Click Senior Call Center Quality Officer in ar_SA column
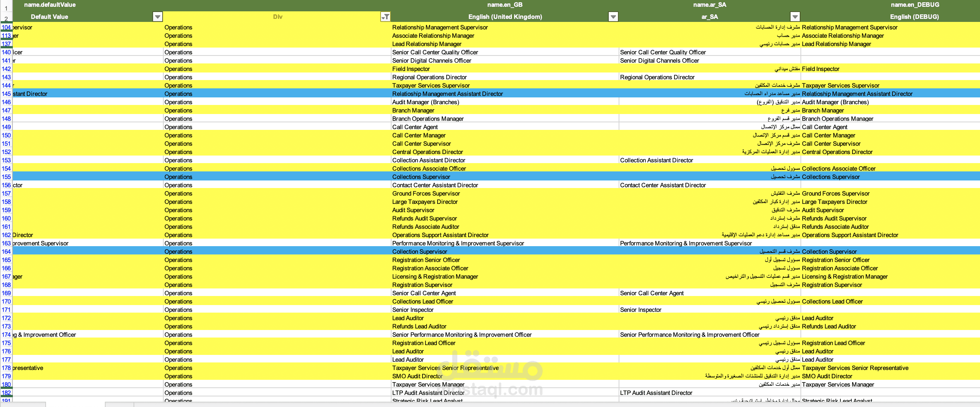This screenshot has height=407, width=980. point(663,52)
